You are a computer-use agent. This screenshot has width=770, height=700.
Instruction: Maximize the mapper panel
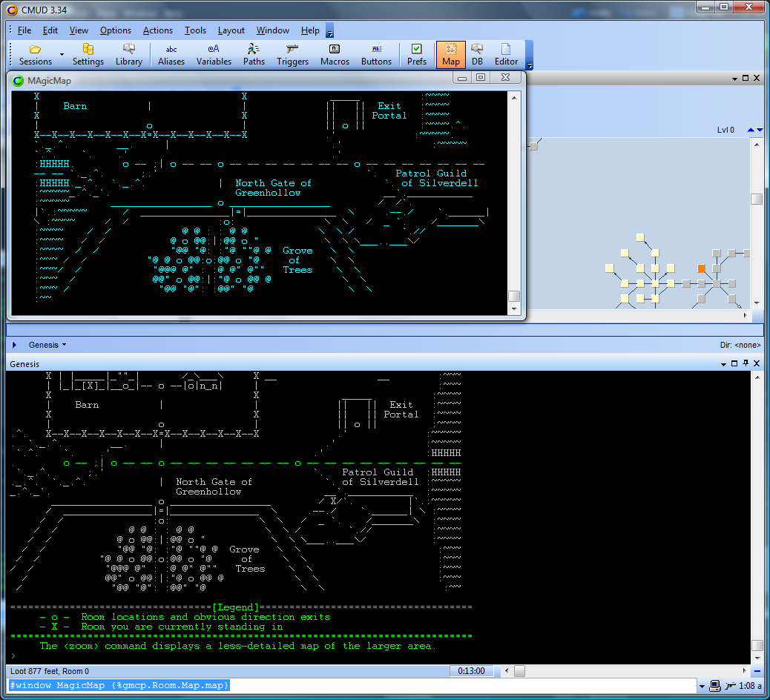click(x=746, y=78)
